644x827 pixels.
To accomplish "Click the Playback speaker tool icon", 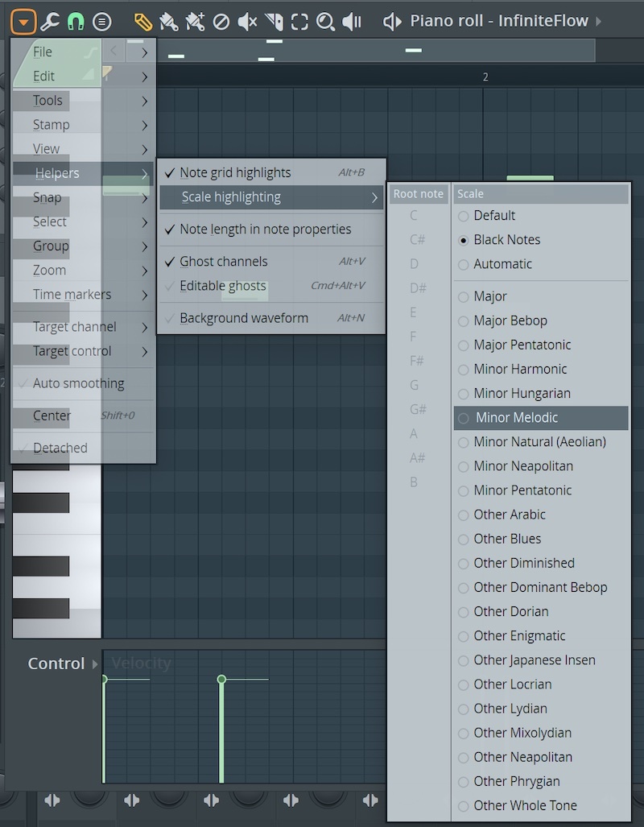I will click(x=352, y=22).
